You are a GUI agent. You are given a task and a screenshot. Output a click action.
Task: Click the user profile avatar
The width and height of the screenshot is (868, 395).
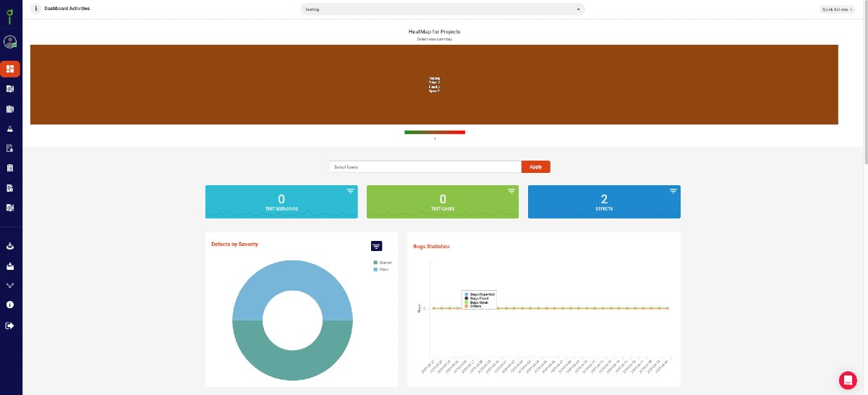point(10,42)
